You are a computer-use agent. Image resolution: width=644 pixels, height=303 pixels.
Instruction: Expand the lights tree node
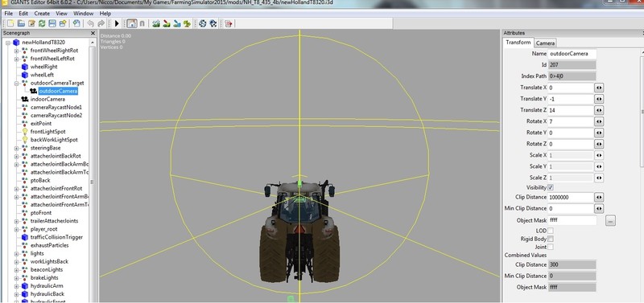pyautogui.click(x=17, y=253)
